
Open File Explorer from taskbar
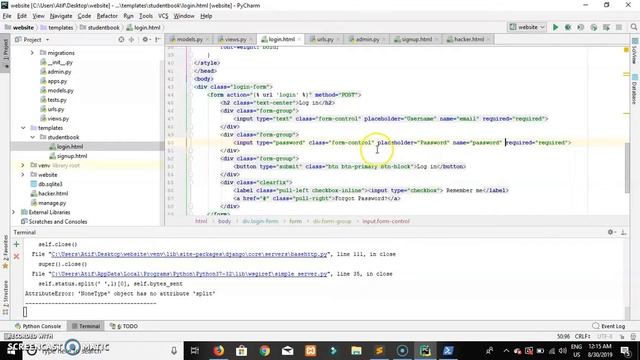coord(356,350)
